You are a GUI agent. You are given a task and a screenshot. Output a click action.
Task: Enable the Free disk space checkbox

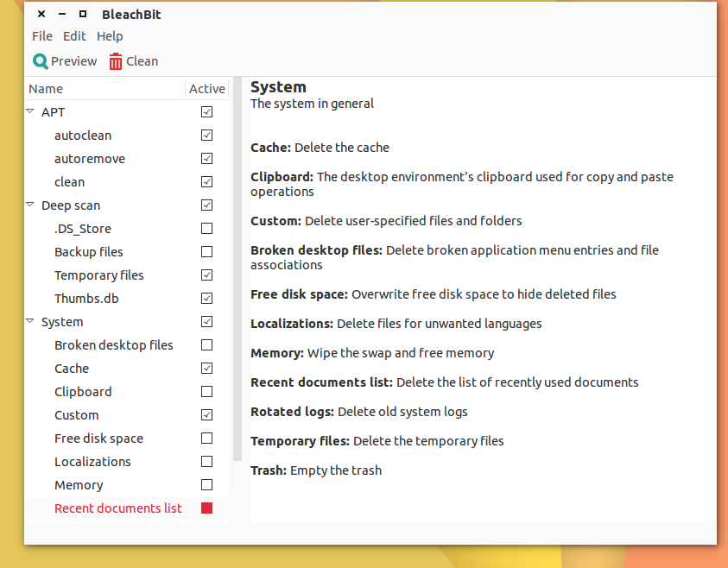[206, 438]
